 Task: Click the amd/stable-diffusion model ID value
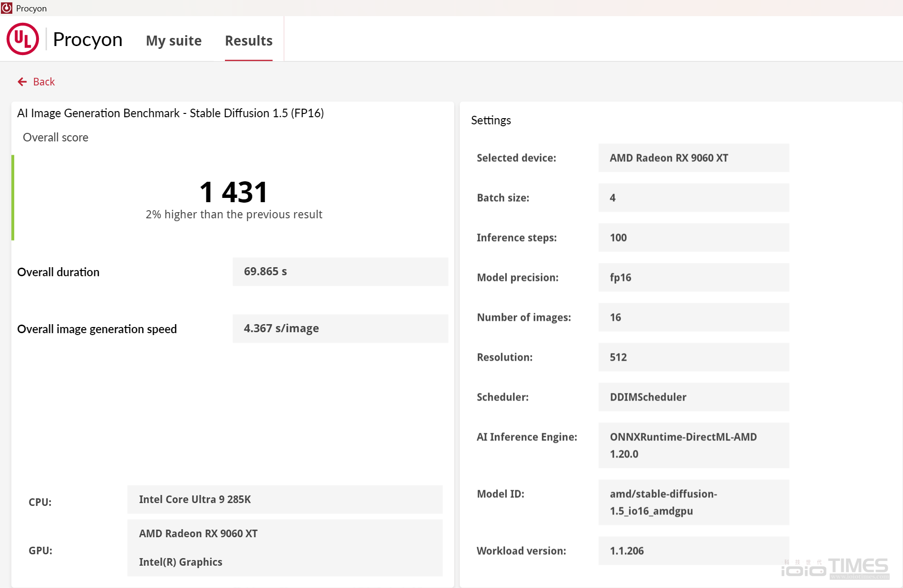point(694,502)
